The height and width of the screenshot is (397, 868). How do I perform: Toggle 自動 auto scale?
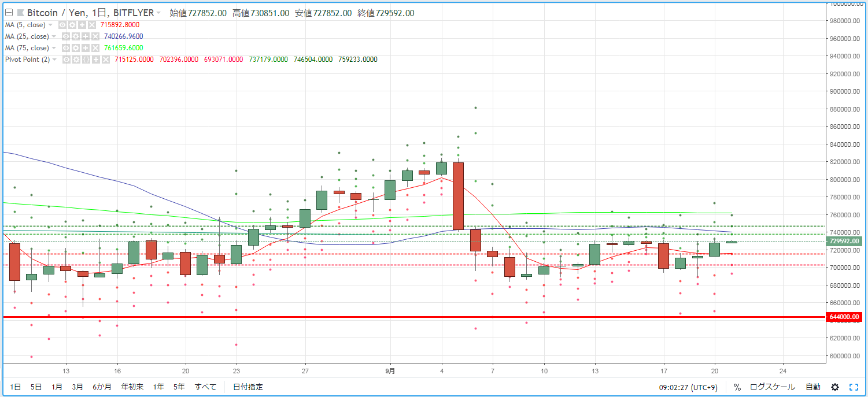[x=813, y=387]
